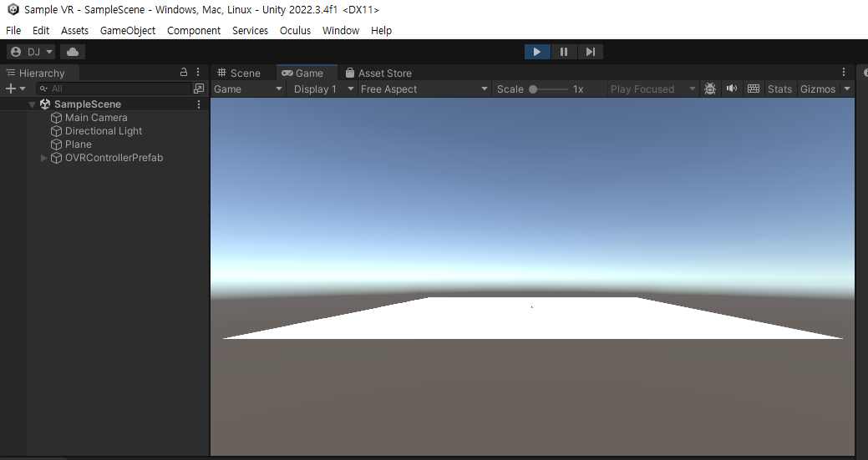Image resolution: width=868 pixels, height=460 pixels.
Task: Click the Directional Light cube icon
Action: [x=56, y=131]
